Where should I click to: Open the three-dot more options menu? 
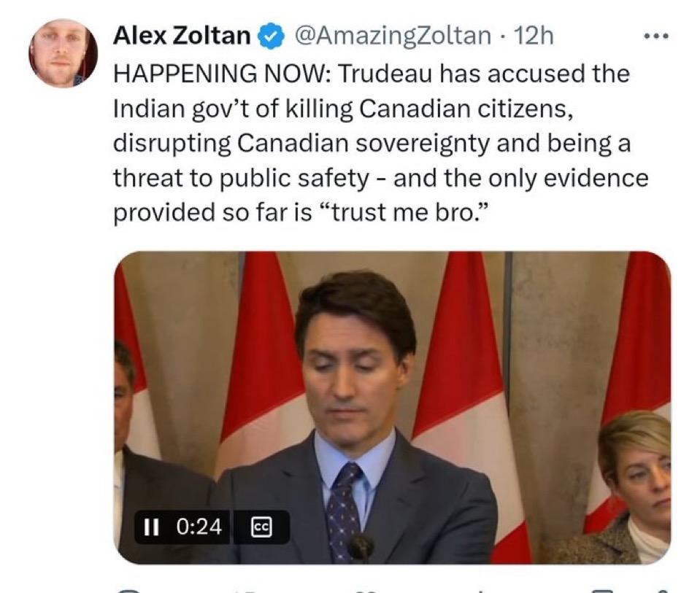[x=656, y=36]
